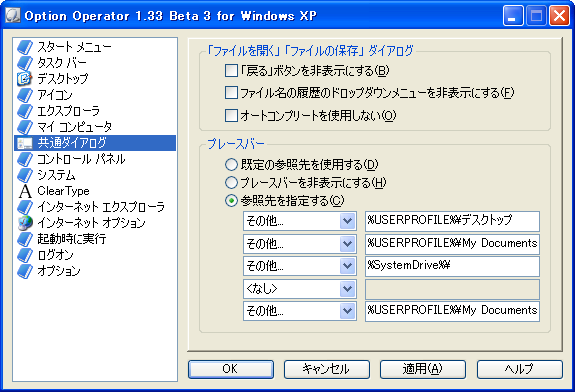Close the Option Operator window
This screenshot has width=575, height=392.
coord(558,16)
